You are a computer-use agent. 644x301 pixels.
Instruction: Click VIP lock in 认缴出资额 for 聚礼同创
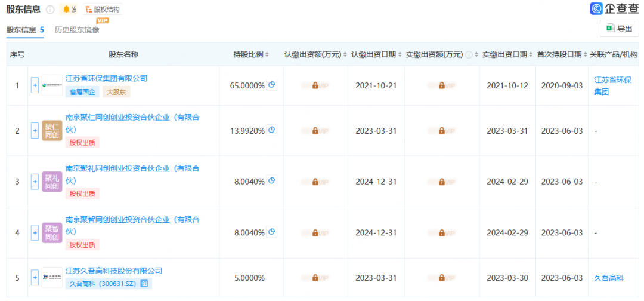pyautogui.click(x=315, y=182)
